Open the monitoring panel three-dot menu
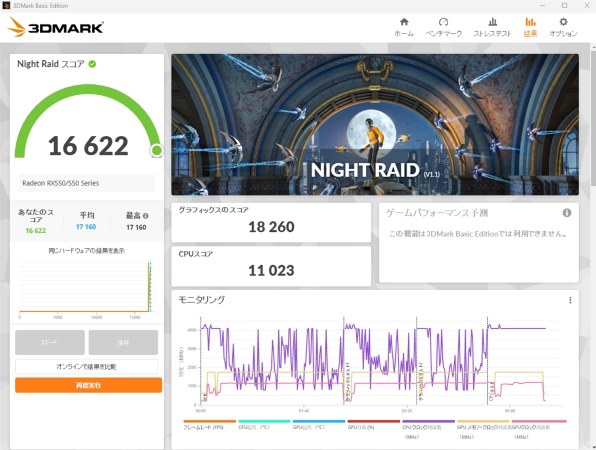Screen dimensions: 596x450 tap(570, 300)
